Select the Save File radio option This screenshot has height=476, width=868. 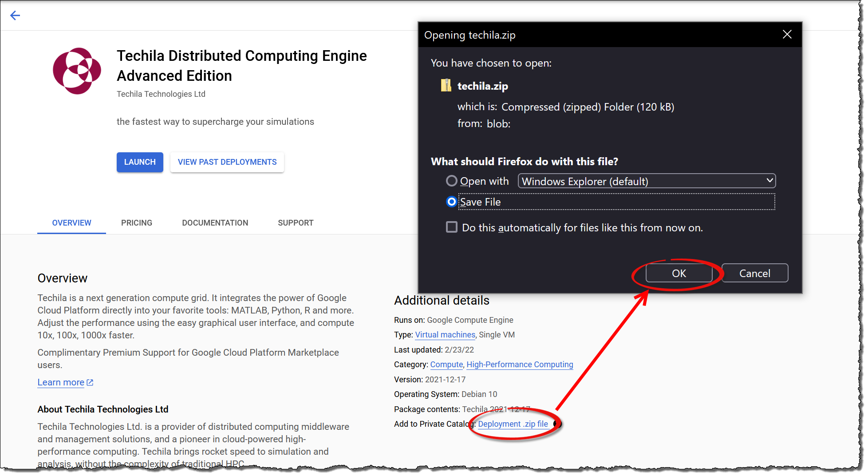(x=451, y=202)
